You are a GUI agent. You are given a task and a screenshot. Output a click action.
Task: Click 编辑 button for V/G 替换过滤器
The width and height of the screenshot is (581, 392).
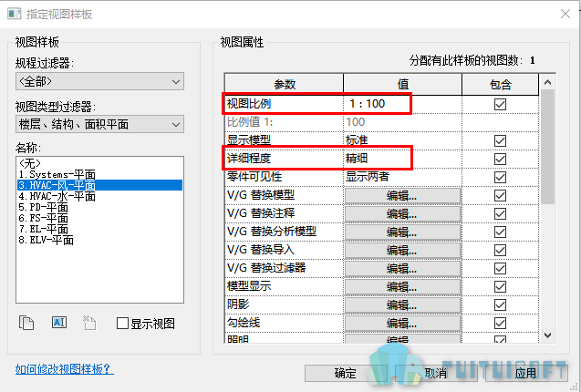pyautogui.click(x=403, y=268)
